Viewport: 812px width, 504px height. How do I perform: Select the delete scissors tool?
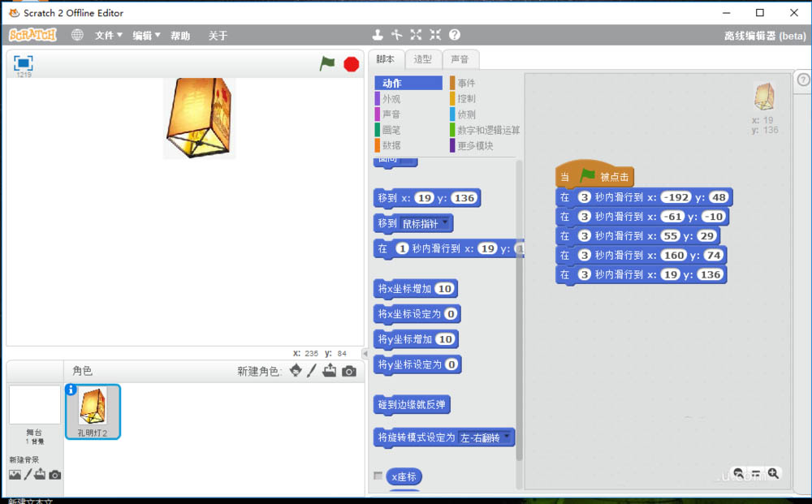[x=397, y=35]
